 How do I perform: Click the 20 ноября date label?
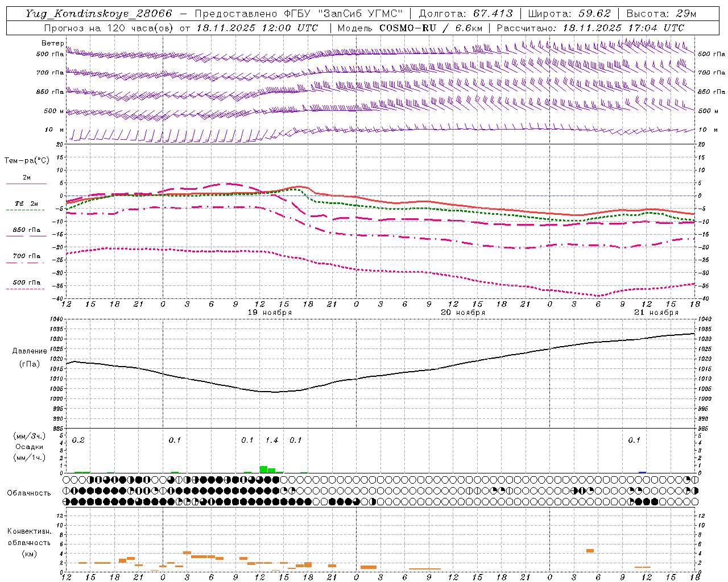pyautogui.click(x=463, y=313)
